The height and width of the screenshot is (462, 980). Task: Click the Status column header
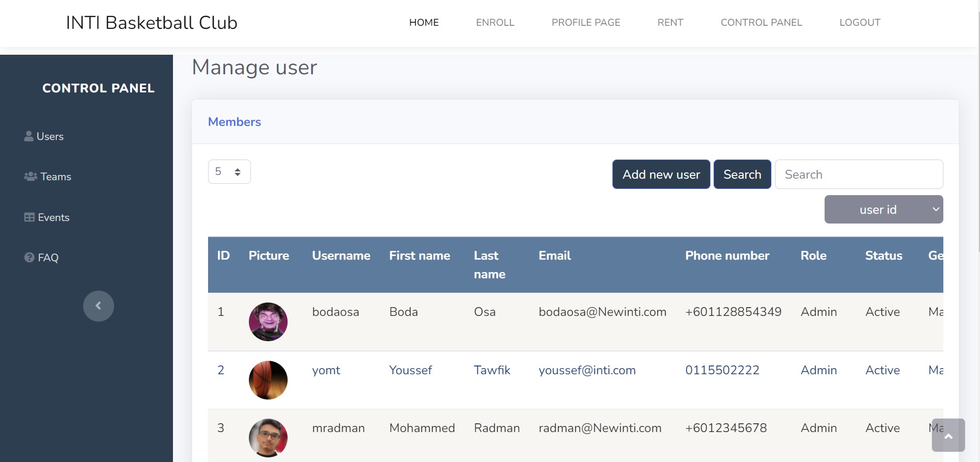883,256
